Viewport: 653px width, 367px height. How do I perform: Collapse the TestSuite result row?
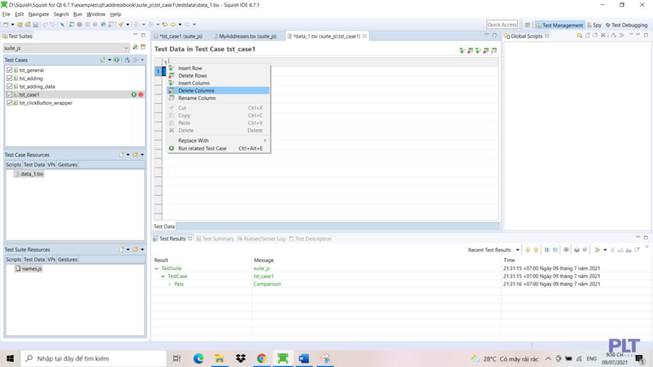click(x=157, y=268)
